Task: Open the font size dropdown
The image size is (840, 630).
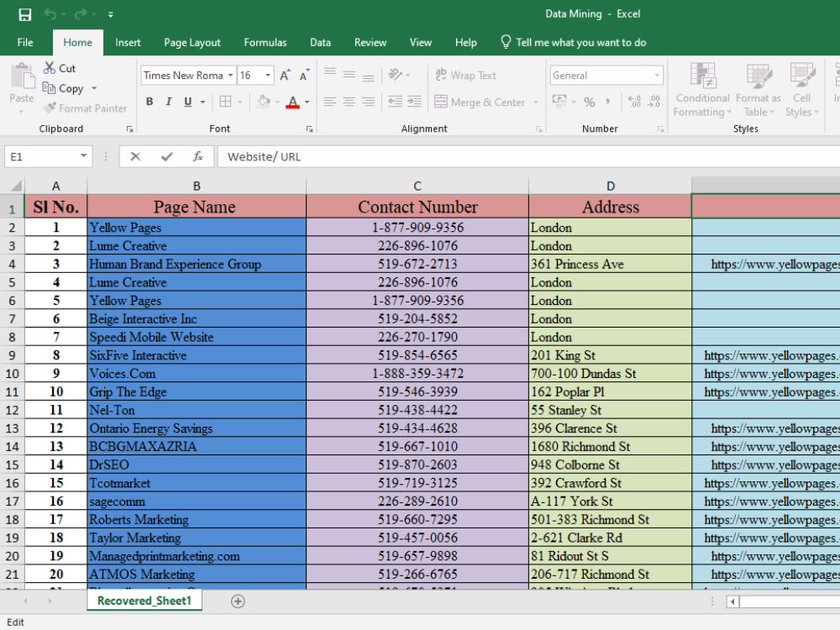Action: pos(268,76)
